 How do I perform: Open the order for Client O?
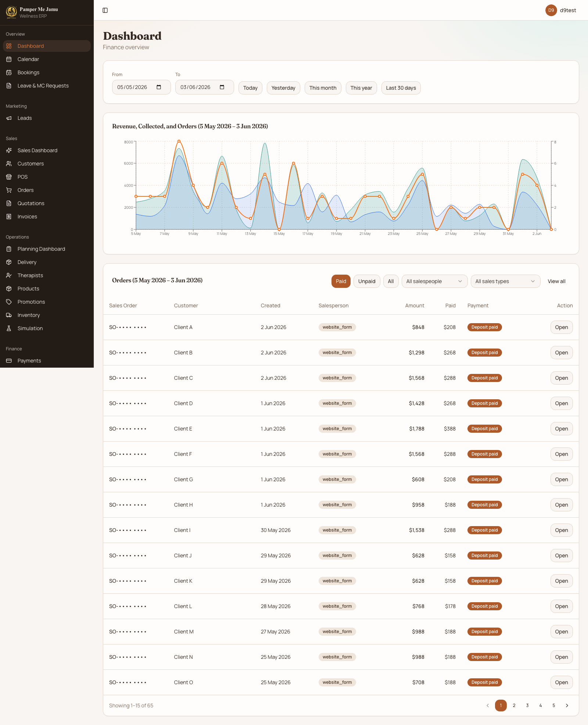[562, 682]
